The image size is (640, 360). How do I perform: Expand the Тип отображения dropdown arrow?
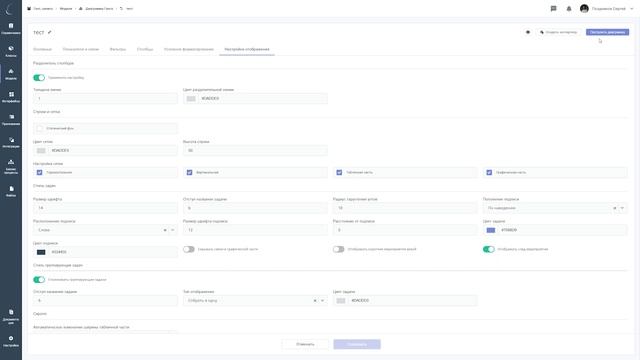pos(322,301)
